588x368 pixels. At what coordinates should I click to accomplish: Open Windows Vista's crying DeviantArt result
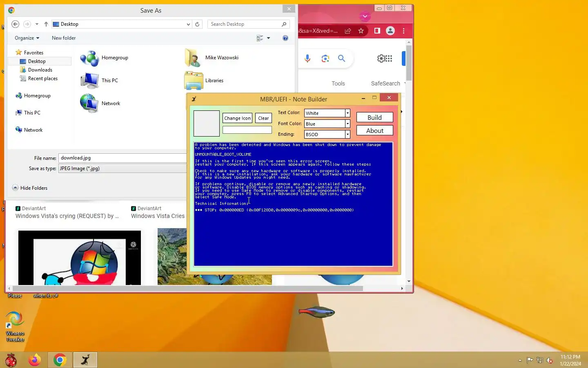(x=67, y=216)
